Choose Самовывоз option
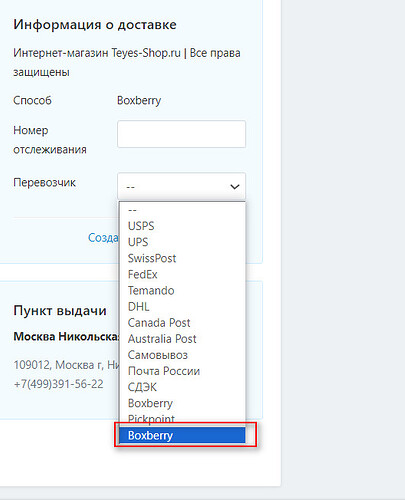This screenshot has height=500, width=405. tap(182, 355)
